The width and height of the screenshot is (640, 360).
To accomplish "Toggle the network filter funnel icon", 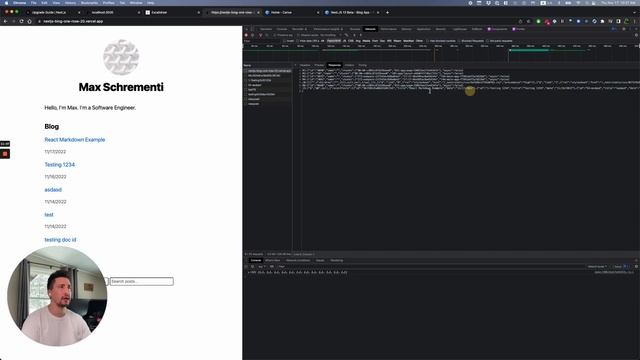I will click(260, 35).
